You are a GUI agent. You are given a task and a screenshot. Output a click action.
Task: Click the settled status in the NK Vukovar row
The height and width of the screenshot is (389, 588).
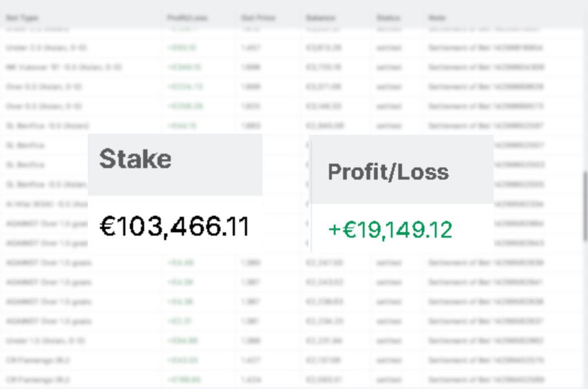(385, 67)
